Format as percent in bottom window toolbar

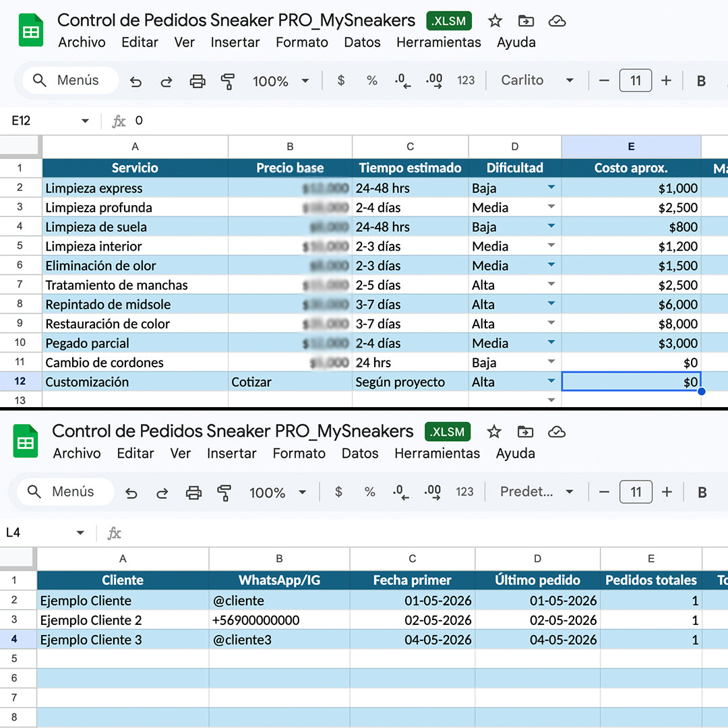coord(369,491)
